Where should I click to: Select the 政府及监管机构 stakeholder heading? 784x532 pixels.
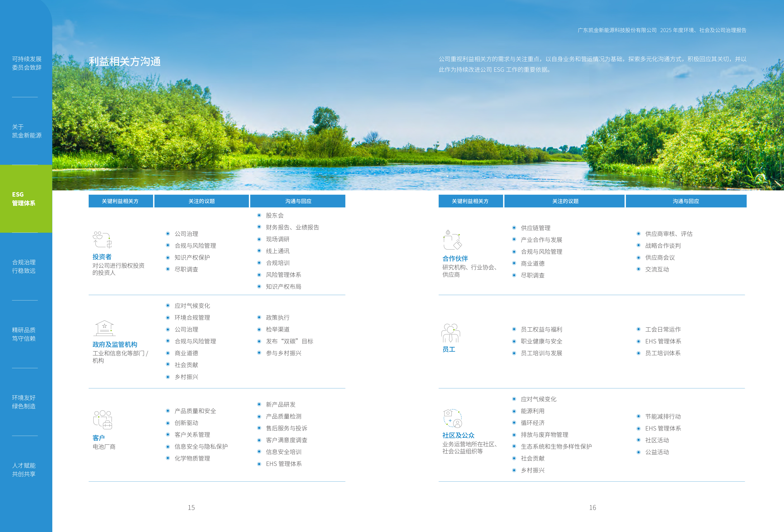tap(115, 344)
